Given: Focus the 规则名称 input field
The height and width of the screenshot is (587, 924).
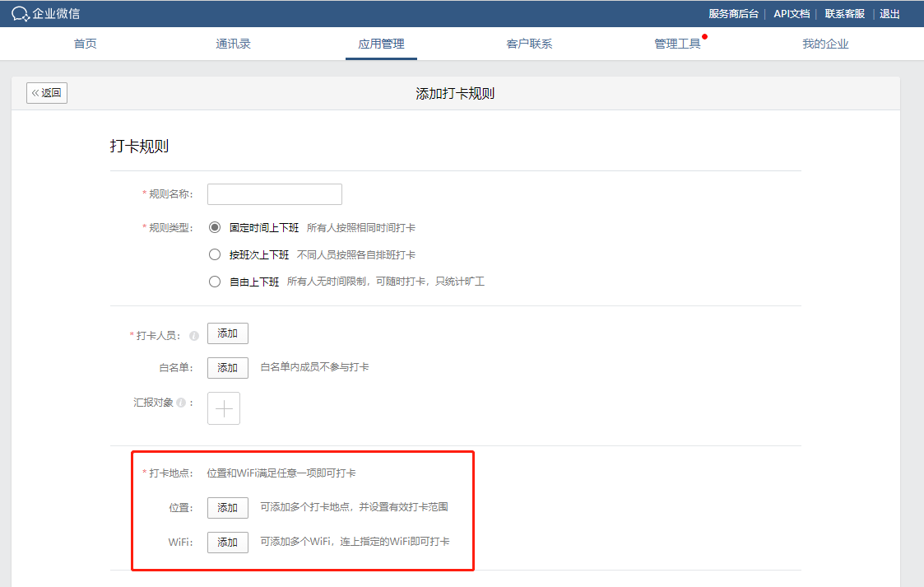Looking at the screenshot, I should click(275, 194).
